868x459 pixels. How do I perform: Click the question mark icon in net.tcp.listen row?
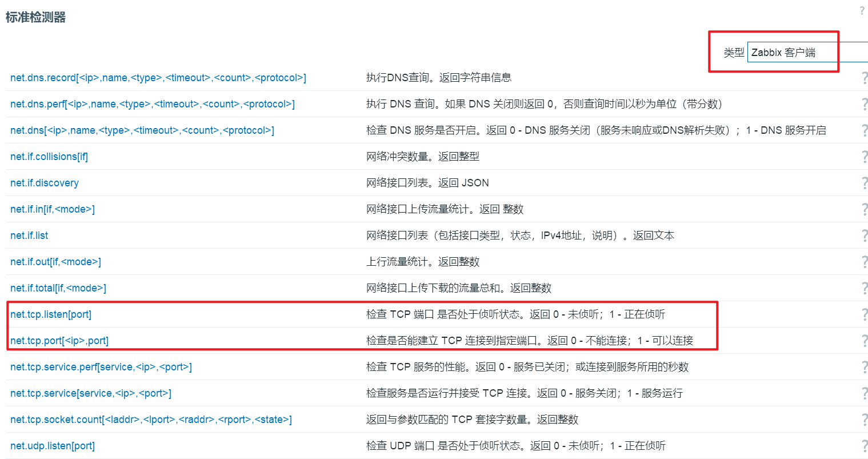pos(864,314)
